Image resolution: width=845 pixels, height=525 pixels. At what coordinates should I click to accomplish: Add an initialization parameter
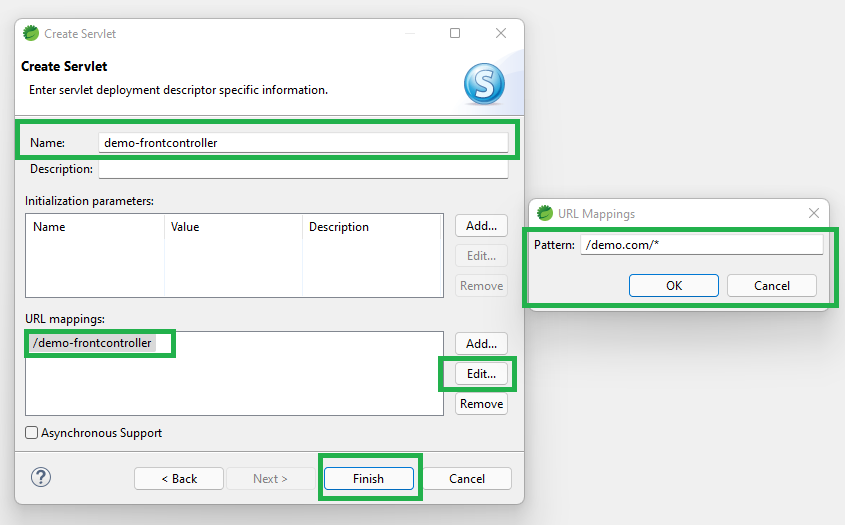(481, 226)
